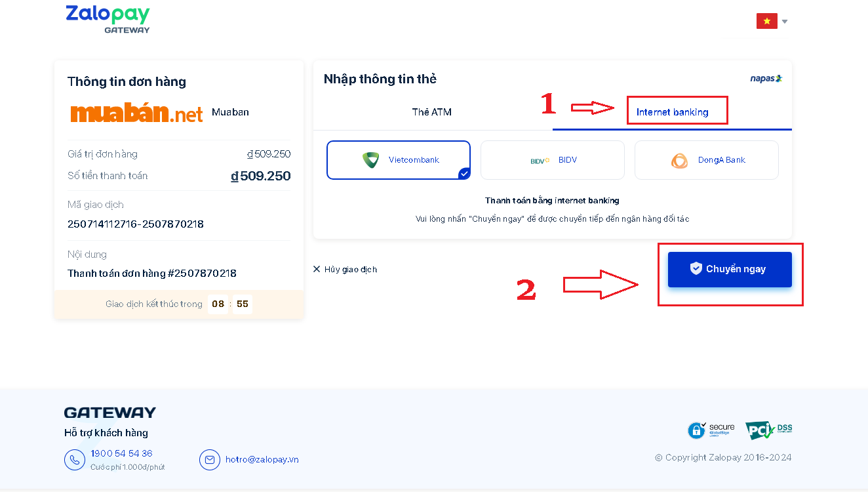
Task: Click the Thanh toán bằng internet banking text
Action: point(552,201)
